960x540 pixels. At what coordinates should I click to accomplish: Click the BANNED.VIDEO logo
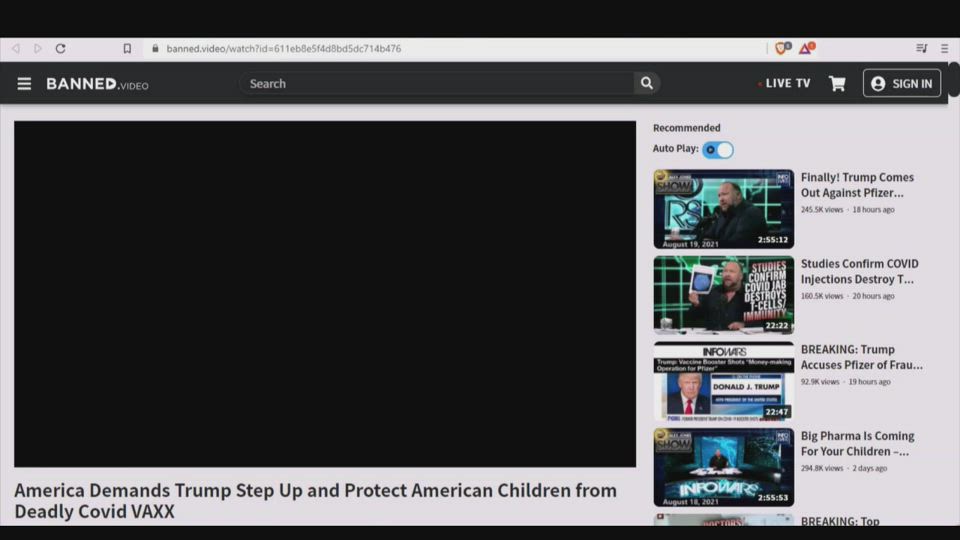click(x=97, y=84)
